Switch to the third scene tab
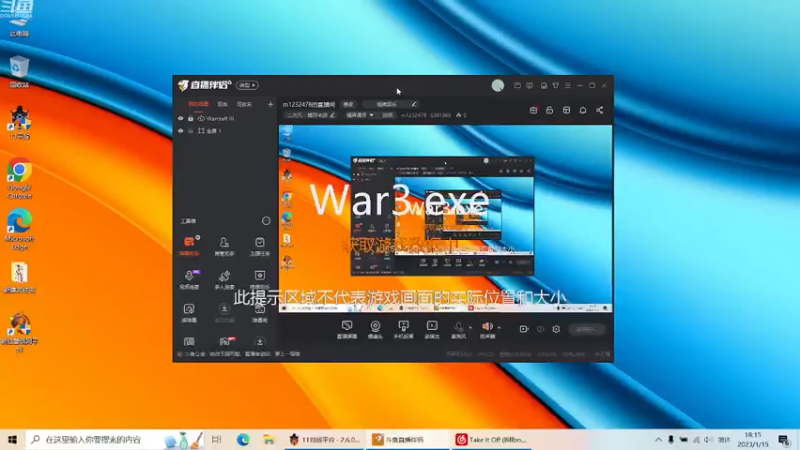 click(244, 104)
